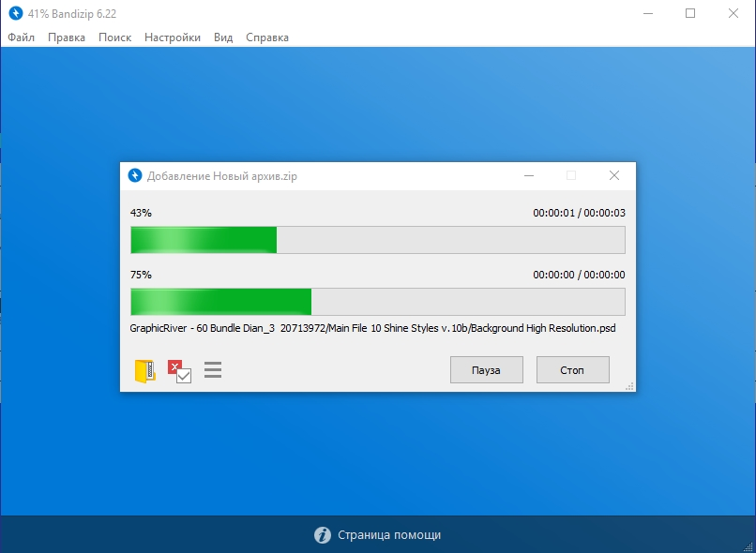Click the red X checkmark icon
The image size is (756, 553).
point(179,371)
